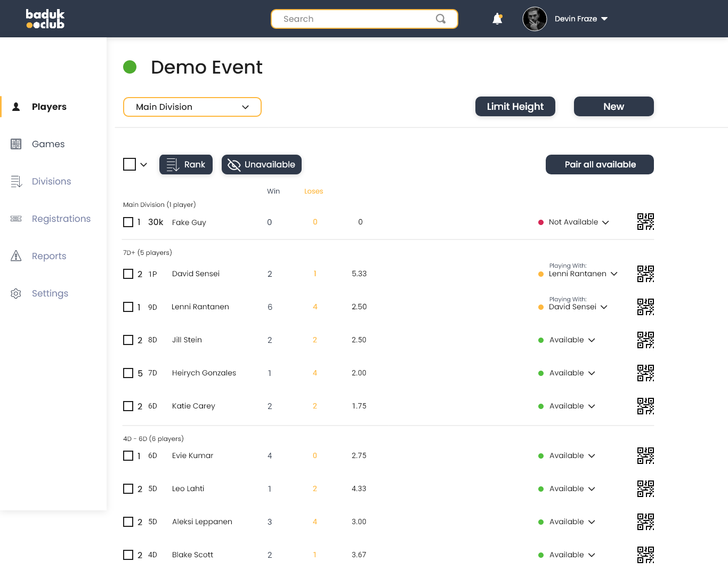
Task: Open QR code for Fake Guy
Action: point(645,222)
